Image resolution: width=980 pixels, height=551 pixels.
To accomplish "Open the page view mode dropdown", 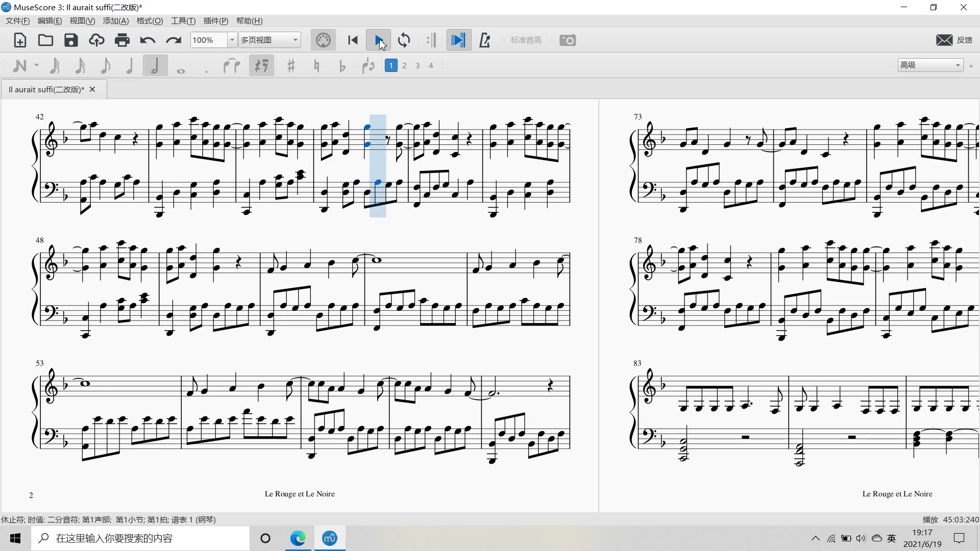I will [x=269, y=40].
